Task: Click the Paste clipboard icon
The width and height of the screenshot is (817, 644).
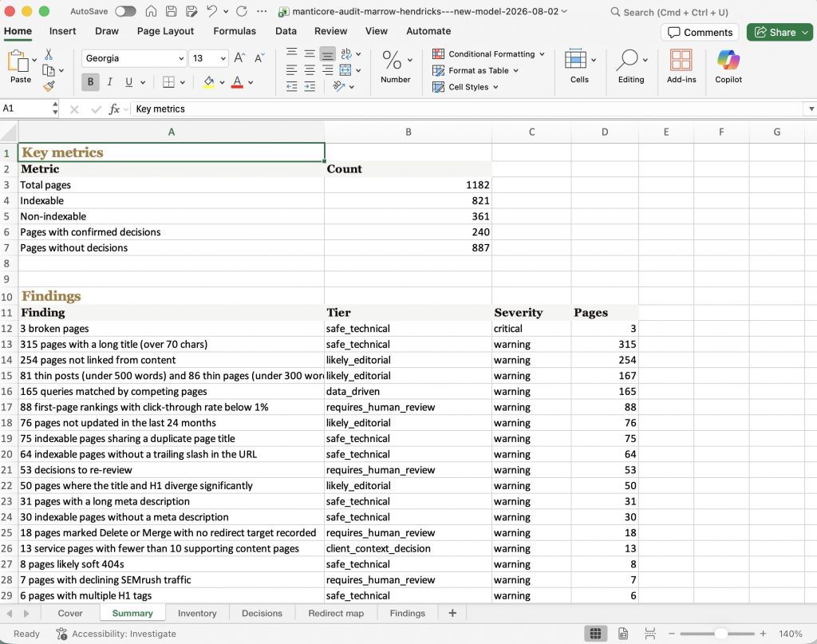Action: point(18,61)
